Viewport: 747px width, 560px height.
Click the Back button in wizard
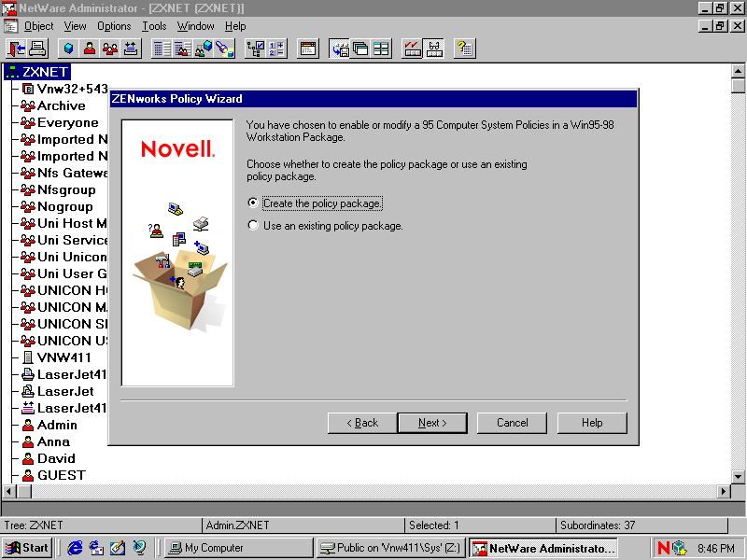[x=362, y=423]
